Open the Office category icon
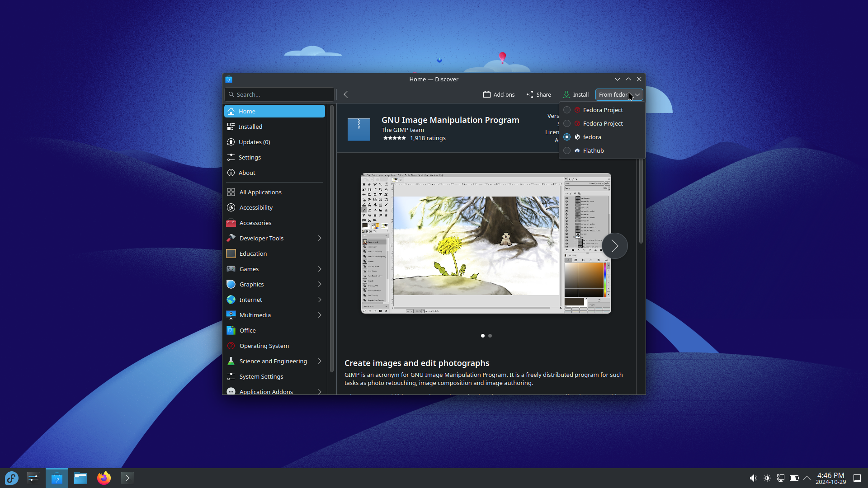 coord(231,330)
